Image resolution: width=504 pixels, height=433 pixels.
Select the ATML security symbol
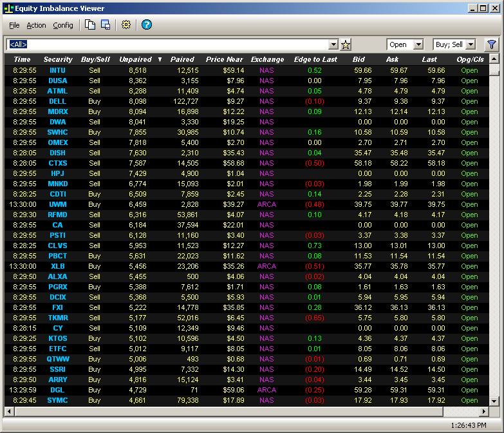57,91
